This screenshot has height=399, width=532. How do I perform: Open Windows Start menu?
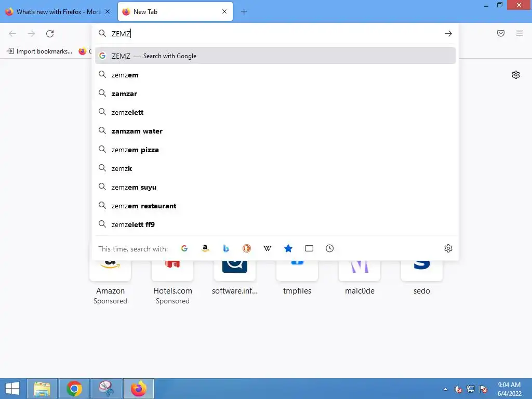[12, 389]
